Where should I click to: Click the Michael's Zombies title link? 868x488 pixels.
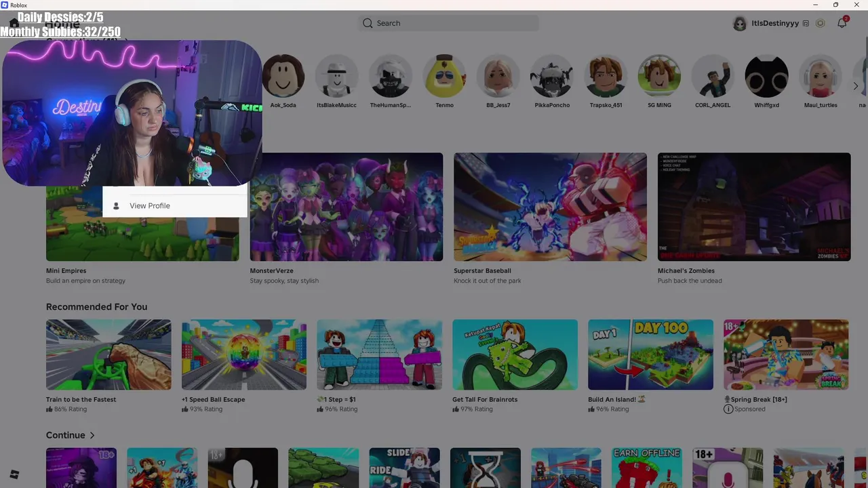coord(686,270)
